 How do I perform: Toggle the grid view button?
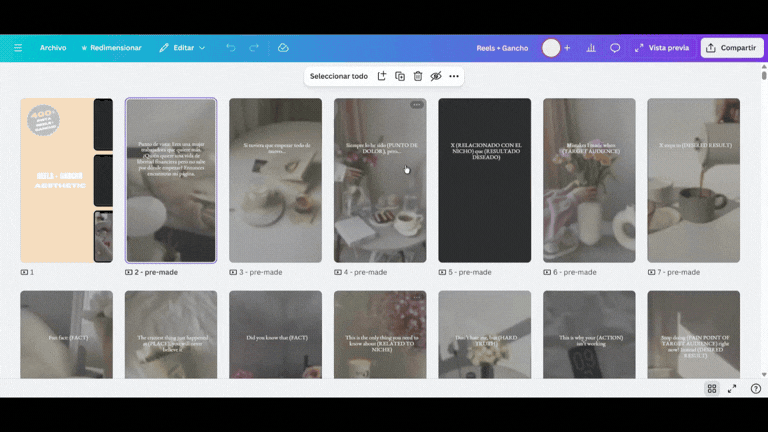point(712,389)
